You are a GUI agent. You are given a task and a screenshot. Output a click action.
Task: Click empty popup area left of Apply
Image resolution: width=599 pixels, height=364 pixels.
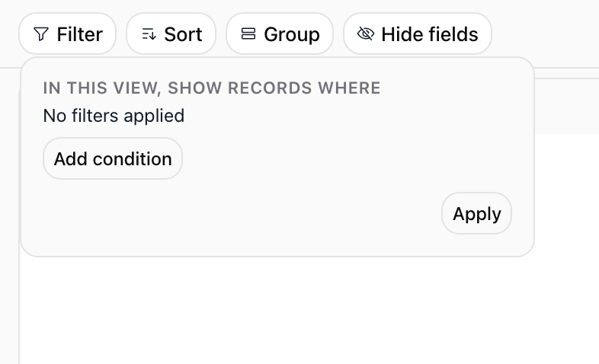[x=306, y=213]
